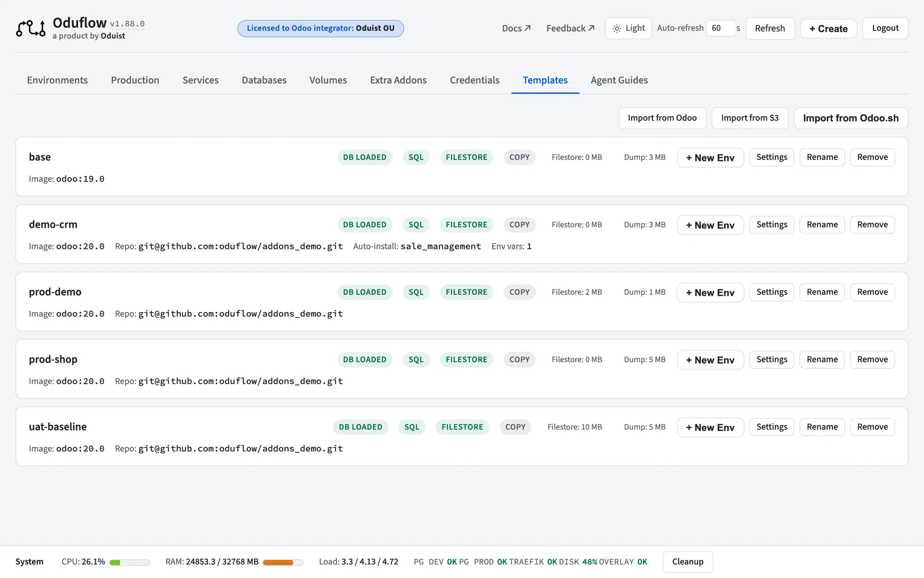Click DB LOADED badge on prod-shop
Image resolution: width=924 pixels, height=578 pixels.
point(364,359)
